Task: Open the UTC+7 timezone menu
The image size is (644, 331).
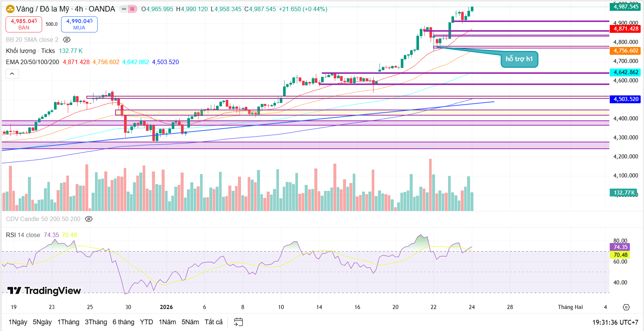Action: (x=615, y=322)
